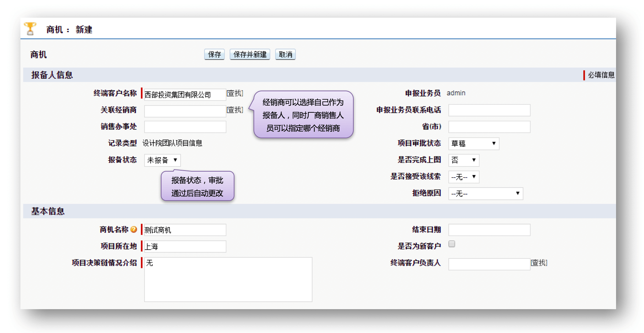The image size is (644, 333).
Task: Click the 取消 button
Action: pyautogui.click(x=285, y=54)
